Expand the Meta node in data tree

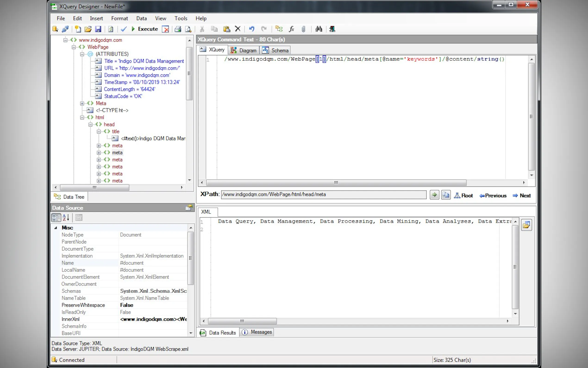coord(82,103)
